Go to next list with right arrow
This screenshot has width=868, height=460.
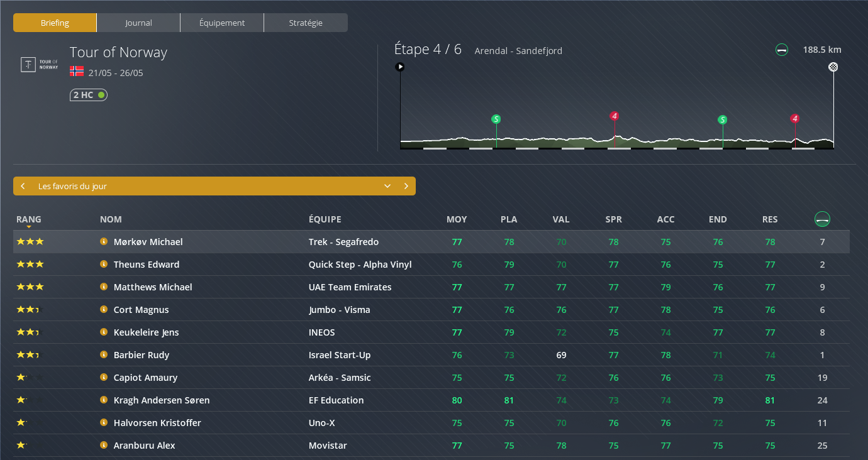[x=406, y=186]
